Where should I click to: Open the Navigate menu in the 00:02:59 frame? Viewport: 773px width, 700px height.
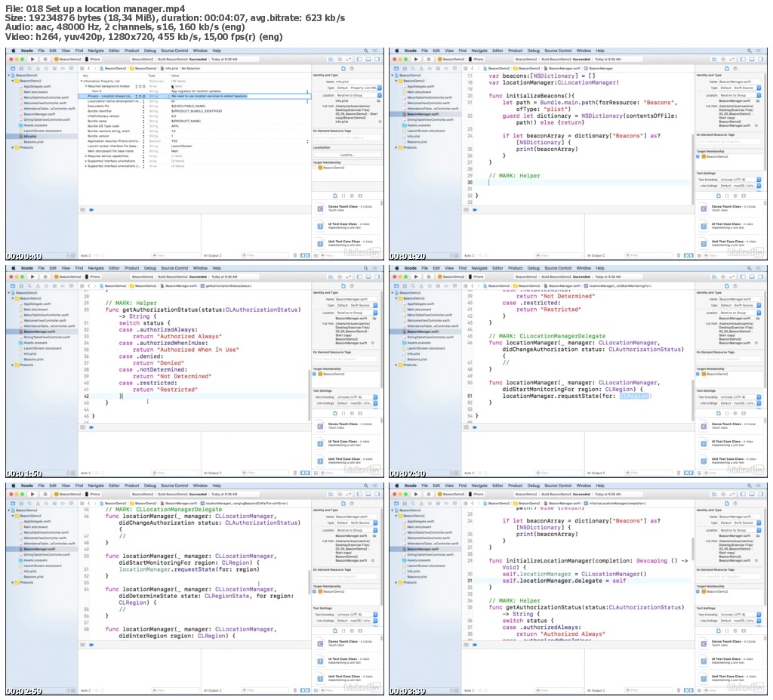(x=96, y=486)
